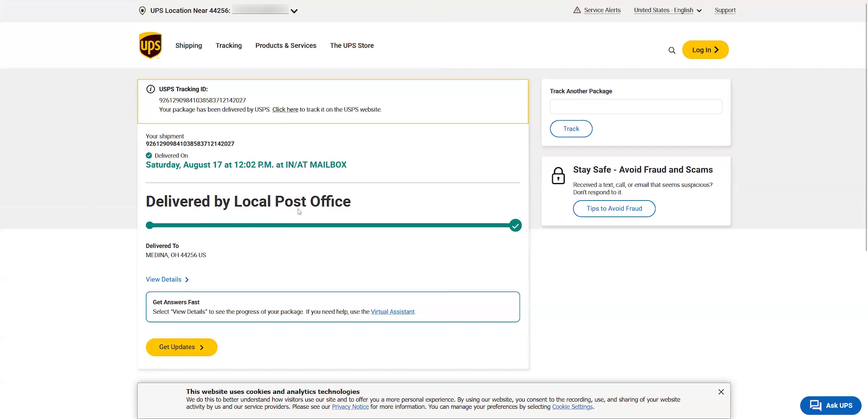
Task: Click the info icon beside USPS Tracking ID
Action: 150,89
